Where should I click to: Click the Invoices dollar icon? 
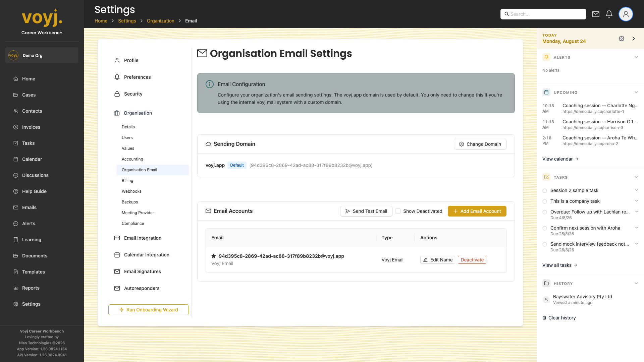coord(16,127)
